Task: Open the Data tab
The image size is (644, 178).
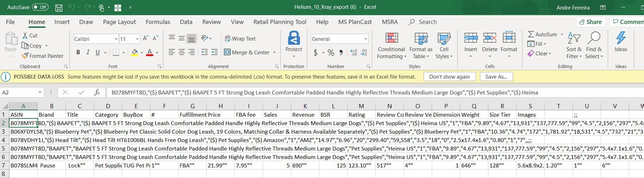Action: [186, 22]
